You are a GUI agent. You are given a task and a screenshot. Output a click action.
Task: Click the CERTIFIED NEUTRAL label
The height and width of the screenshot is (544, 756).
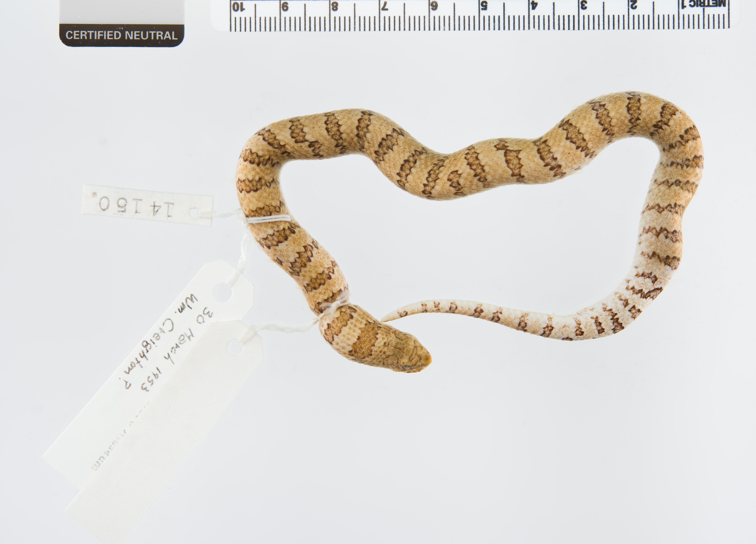point(122,35)
